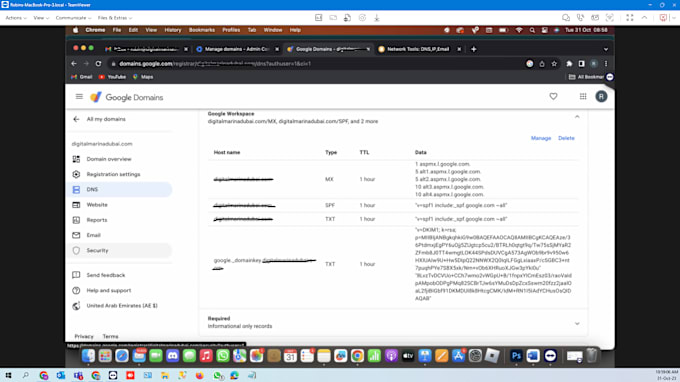The width and height of the screenshot is (680, 382).
Task: Open WhatsApp from the macOS dock
Action: (222, 356)
